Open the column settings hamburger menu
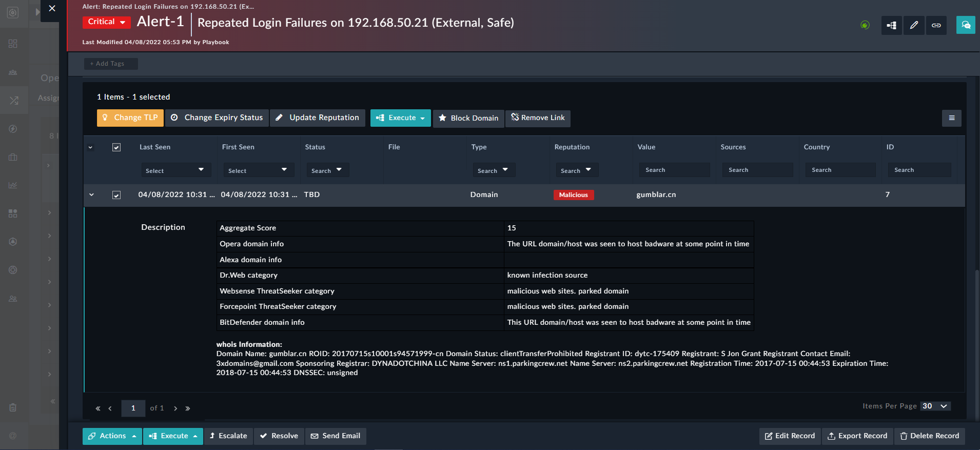The width and height of the screenshot is (980, 450). coord(952,118)
